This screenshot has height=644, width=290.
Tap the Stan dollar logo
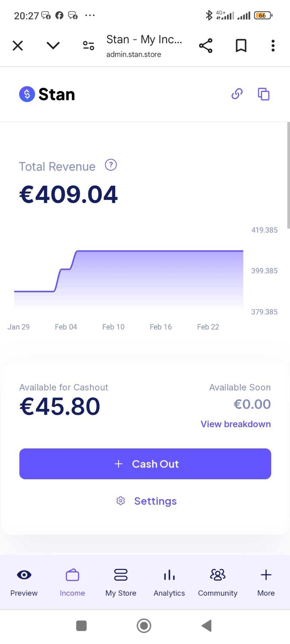[x=27, y=94]
